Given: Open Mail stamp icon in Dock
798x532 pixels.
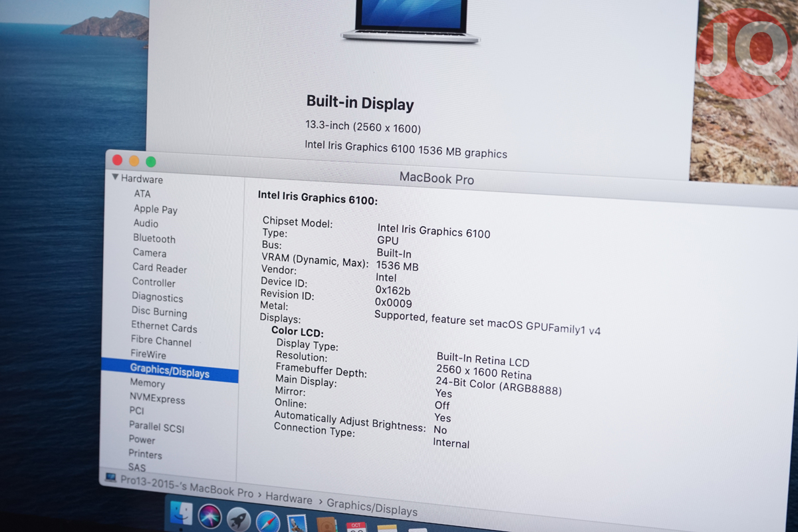Looking at the screenshot, I should tap(297, 523).
